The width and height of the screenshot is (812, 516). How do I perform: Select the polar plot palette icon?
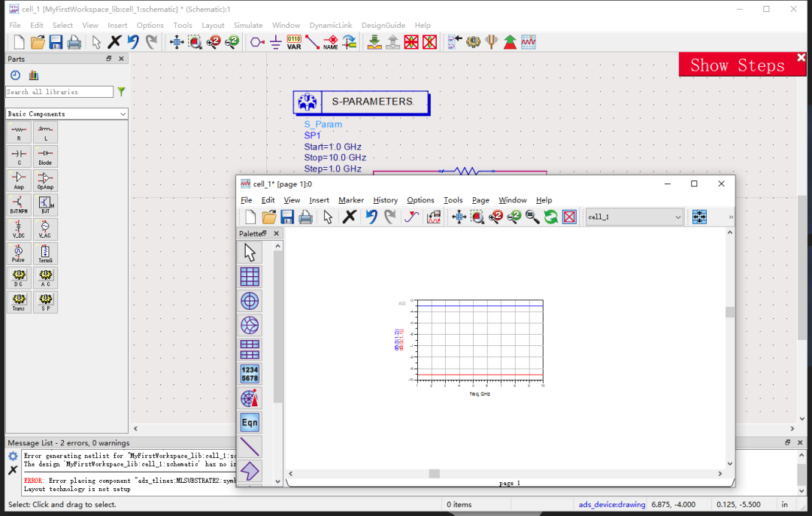(x=250, y=301)
